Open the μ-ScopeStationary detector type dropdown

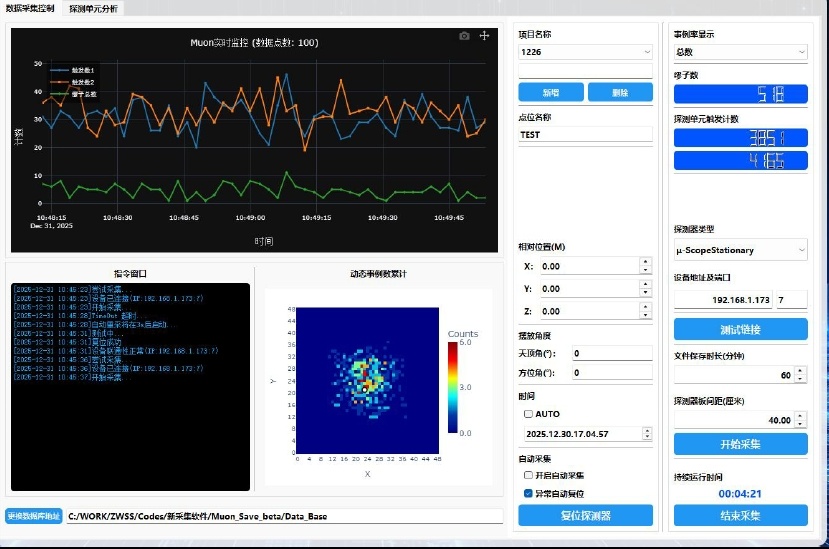(740, 250)
